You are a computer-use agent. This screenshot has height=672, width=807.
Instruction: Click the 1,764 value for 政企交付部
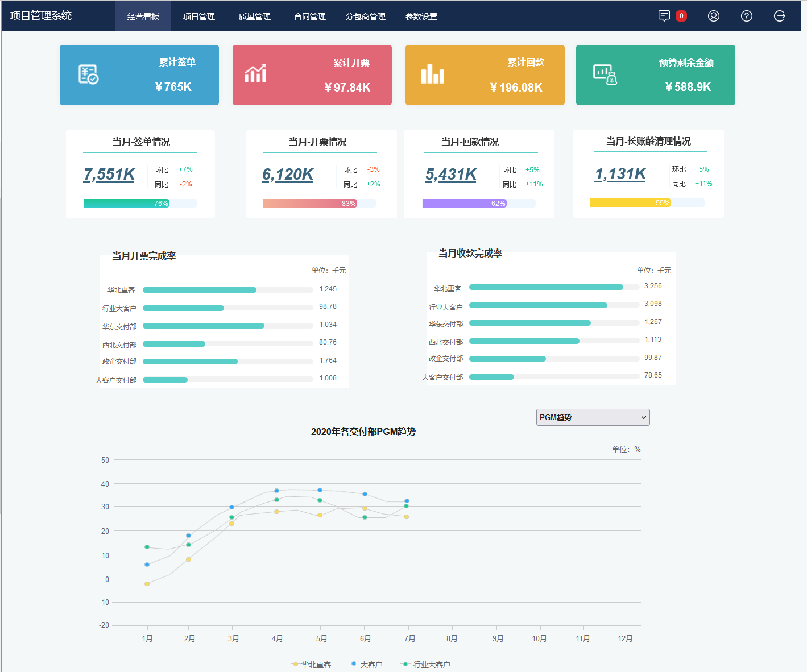pyautogui.click(x=328, y=360)
